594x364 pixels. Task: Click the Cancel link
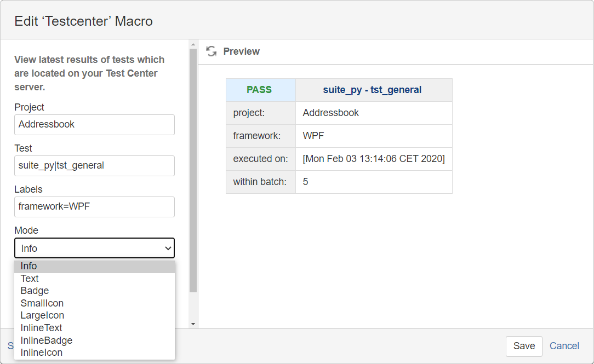coord(564,346)
